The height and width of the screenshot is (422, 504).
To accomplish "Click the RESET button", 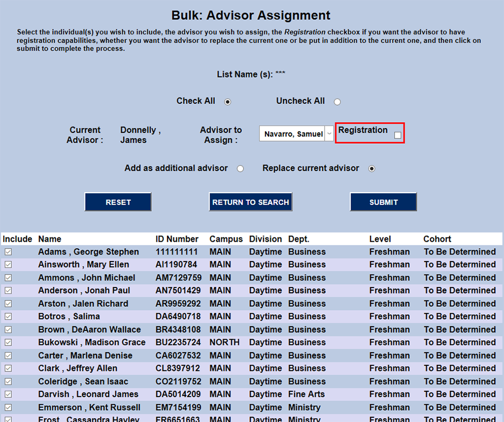I will (x=117, y=202).
